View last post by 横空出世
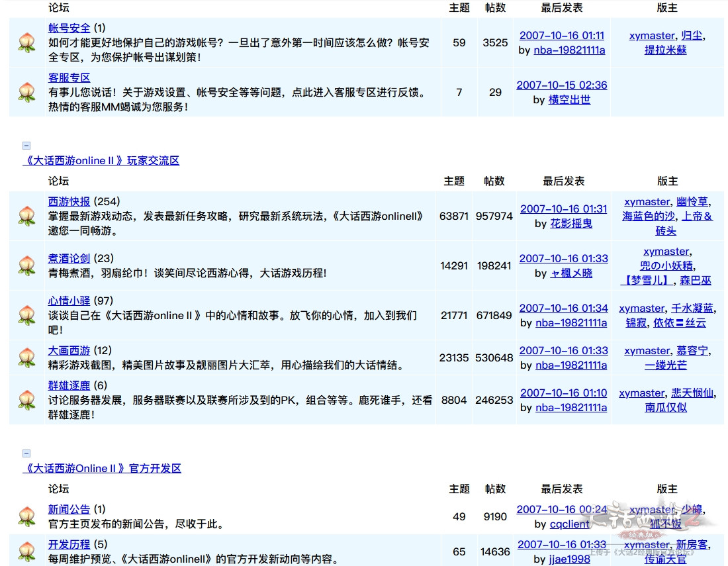Viewport: 728px width, 566px height. coord(569,99)
